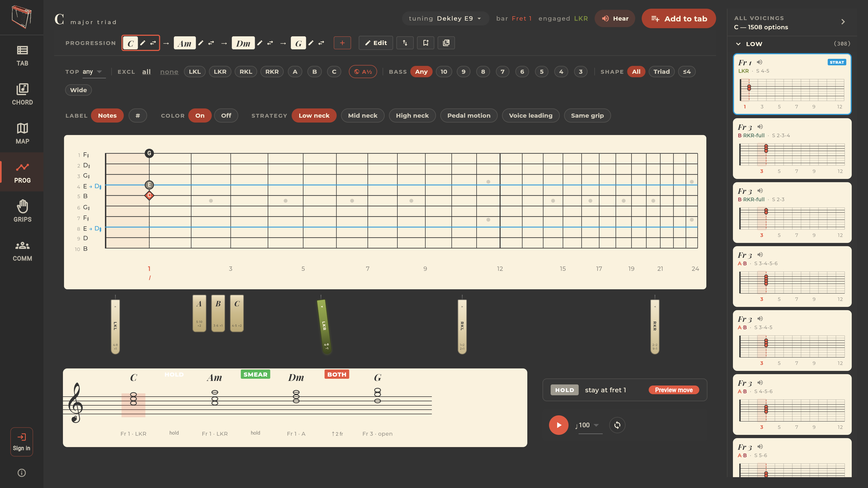Image resolution: width=868 pixels, height=488 pixels.
Task: Toggle LKL exclusion chip
Action: (x=195, y=72)
